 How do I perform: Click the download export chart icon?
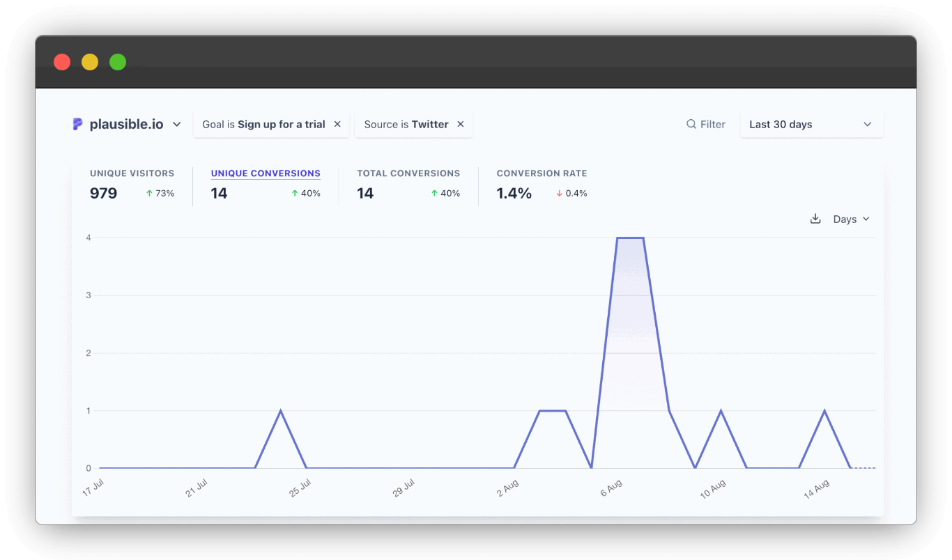[815, 219]
